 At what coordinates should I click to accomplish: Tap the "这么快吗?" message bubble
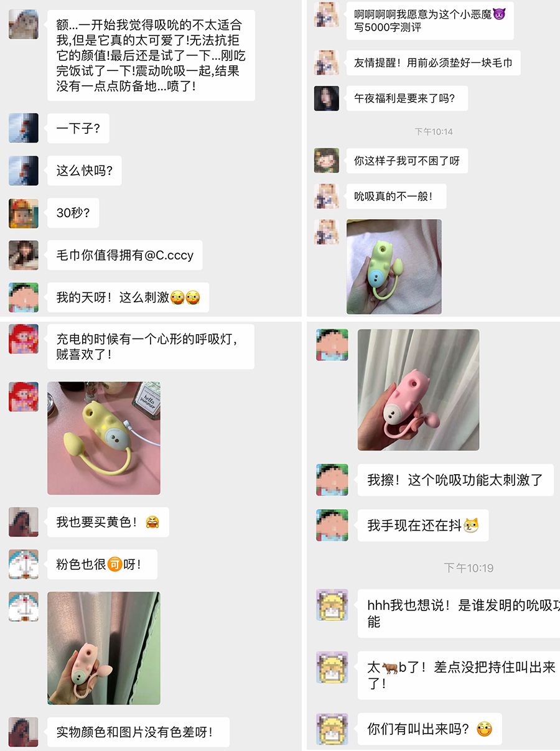[85, 170]
